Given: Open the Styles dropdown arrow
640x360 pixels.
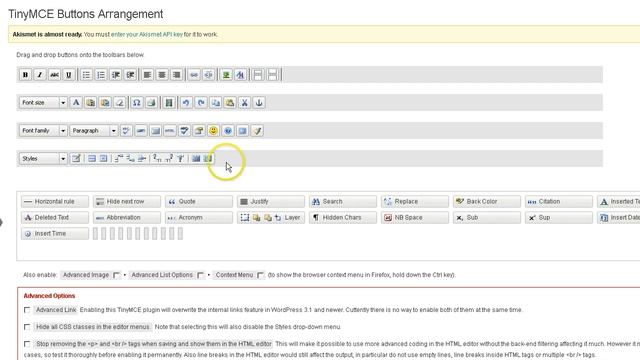Looking at the screenshot, I should 63,158.
